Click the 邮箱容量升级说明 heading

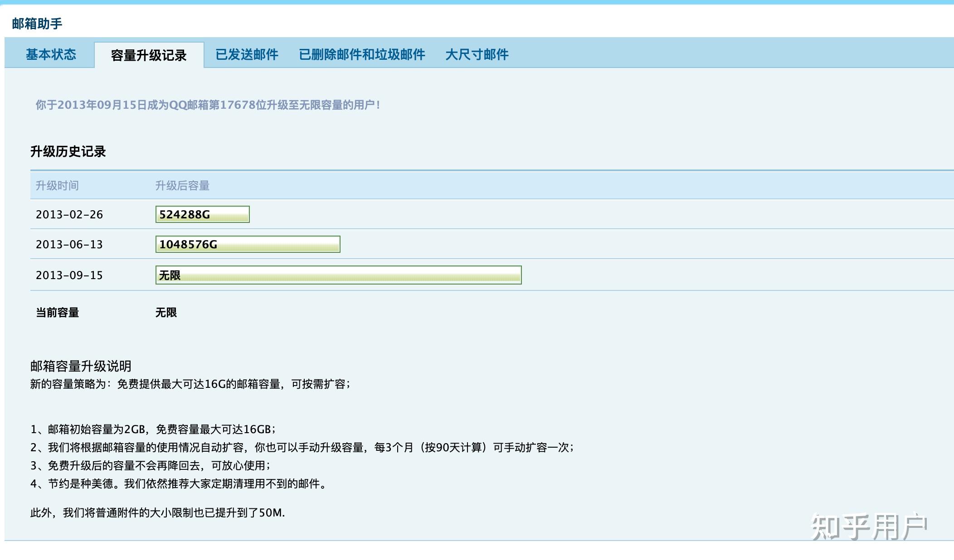(x=81, y=366)
